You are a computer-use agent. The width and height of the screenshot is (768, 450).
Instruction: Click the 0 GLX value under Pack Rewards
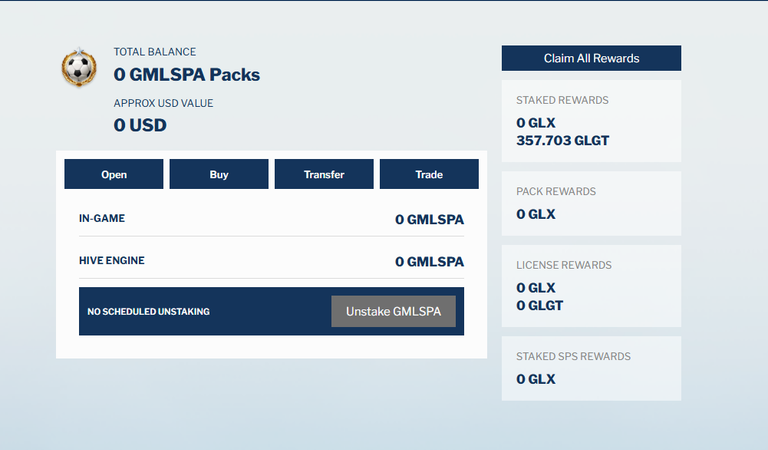click(536, 214)
